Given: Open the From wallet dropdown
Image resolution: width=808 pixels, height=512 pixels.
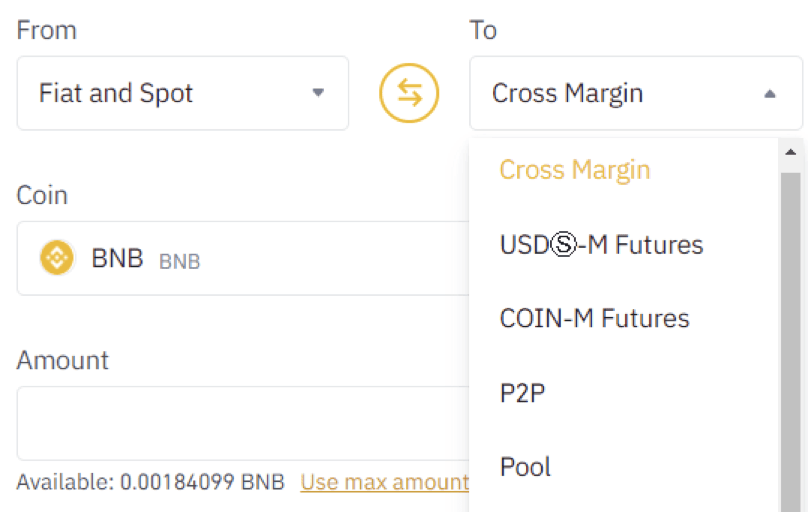Looking at the screenshot, I should tap(183, 93).
